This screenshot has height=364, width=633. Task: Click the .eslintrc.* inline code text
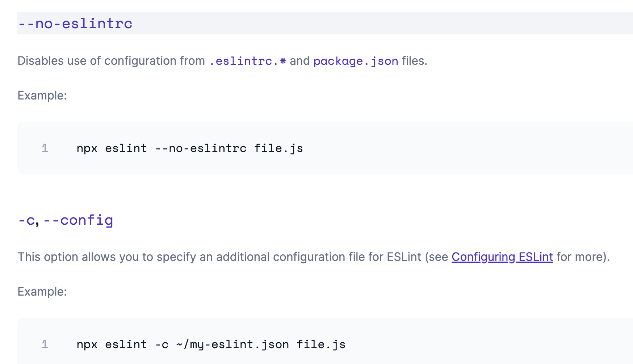pos(248,61)
